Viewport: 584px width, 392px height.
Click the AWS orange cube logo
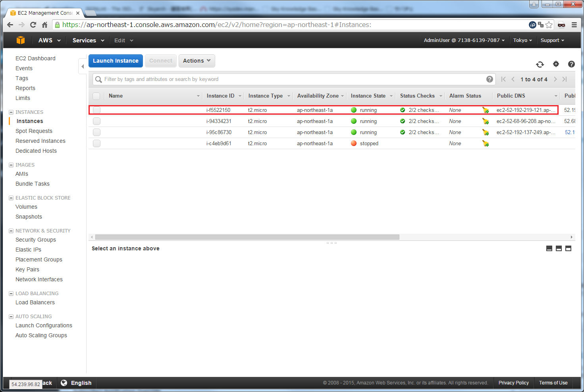tap(21, 40)
